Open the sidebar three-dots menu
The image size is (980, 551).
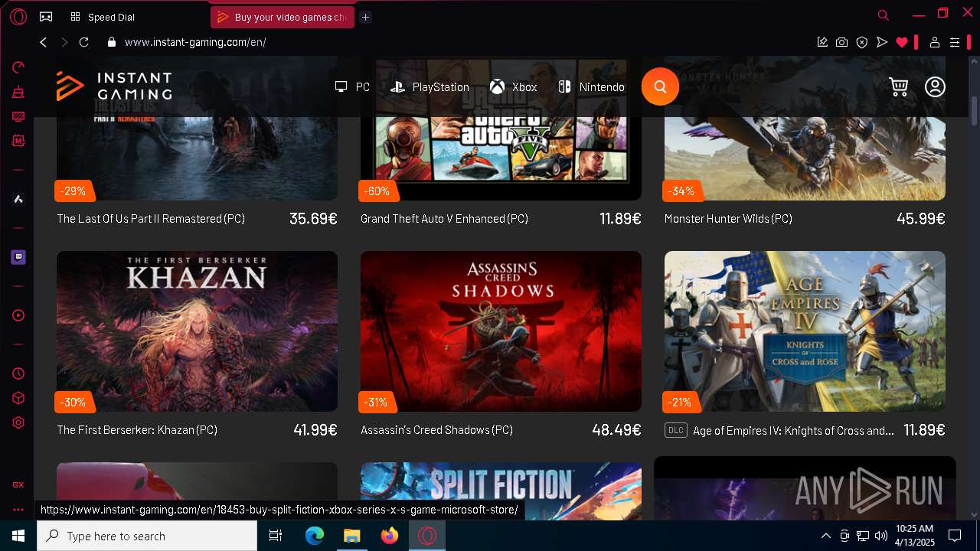click(x=18, y=509)
